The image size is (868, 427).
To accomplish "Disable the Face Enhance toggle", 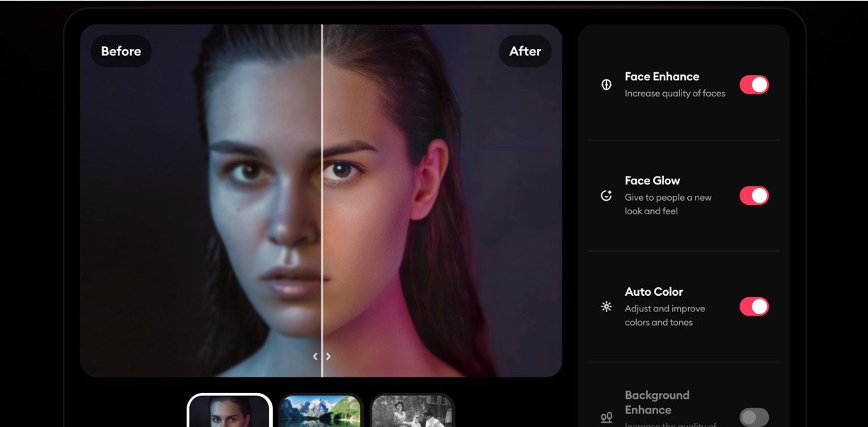I will coord(754,85).
